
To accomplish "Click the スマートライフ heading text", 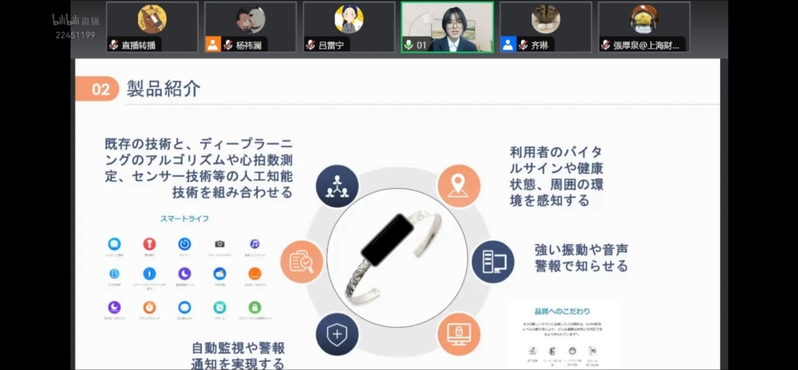I will [185, 219].
